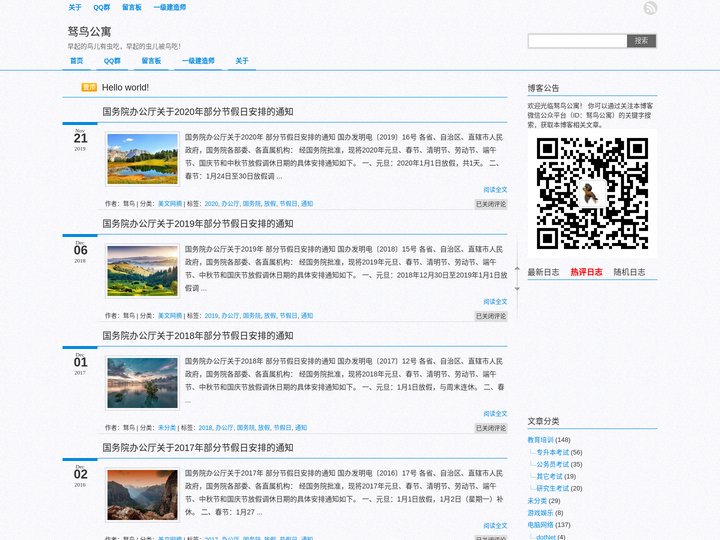Click the 驽鸟公寓 blog title
This screenshot has width=720, height=540.
click(x=90, y=32)
